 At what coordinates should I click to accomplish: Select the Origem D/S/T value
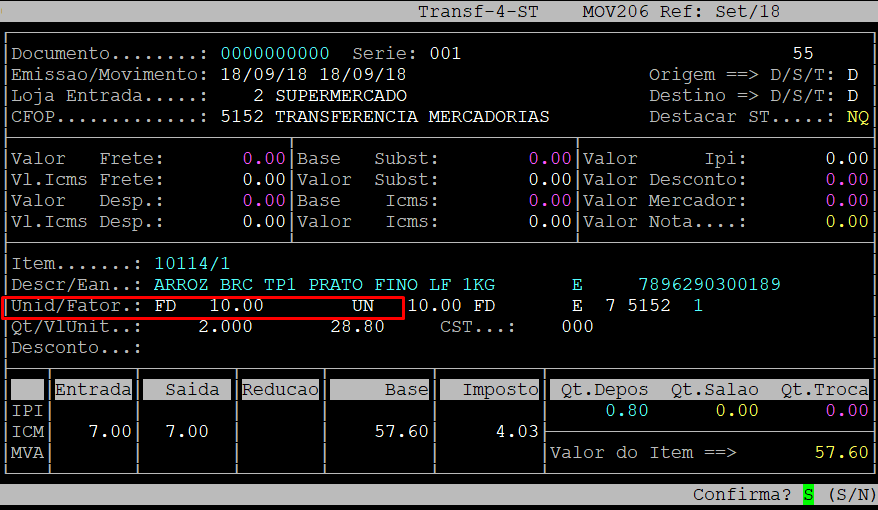coord(852,75)
